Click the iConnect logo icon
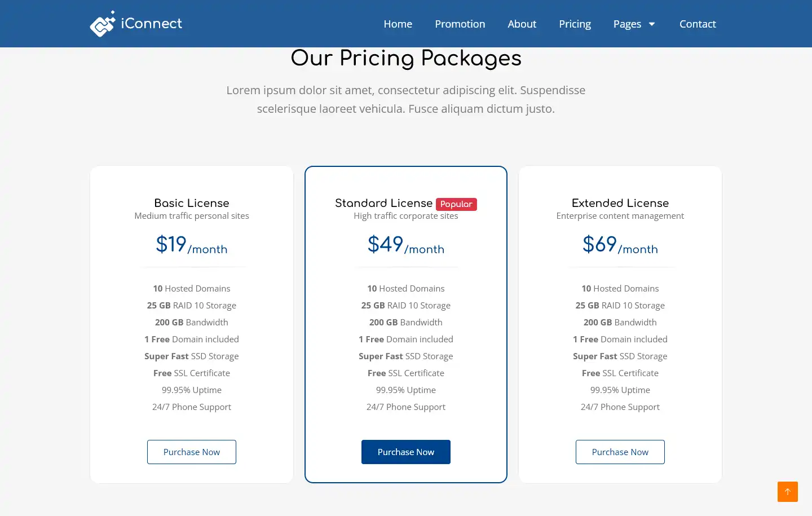 point(102,24)
